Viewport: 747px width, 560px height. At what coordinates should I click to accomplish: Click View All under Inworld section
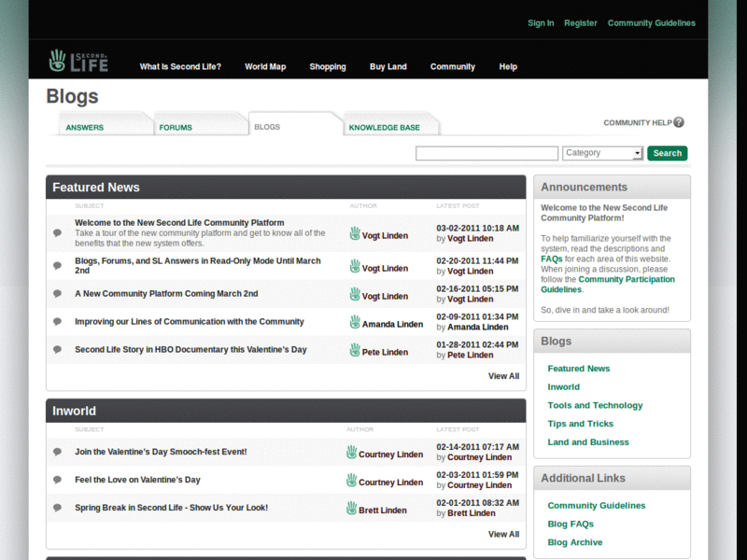click(x=503, y=534)
